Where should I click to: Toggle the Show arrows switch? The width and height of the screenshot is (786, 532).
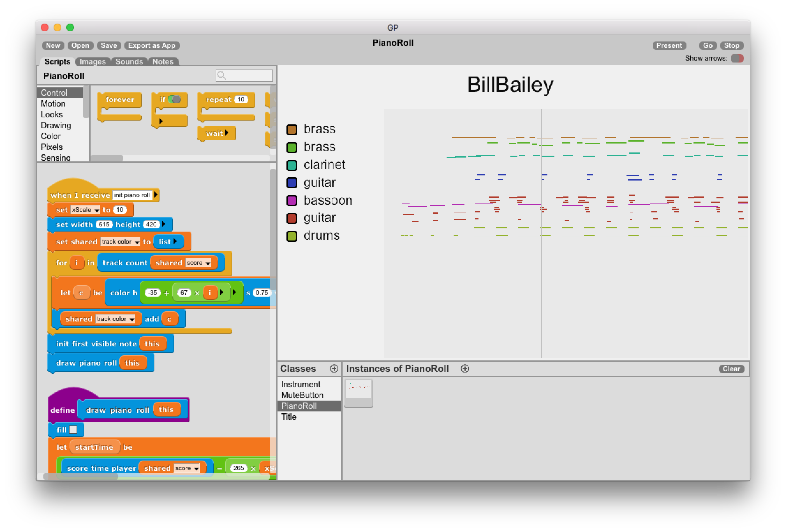[737, 58]
